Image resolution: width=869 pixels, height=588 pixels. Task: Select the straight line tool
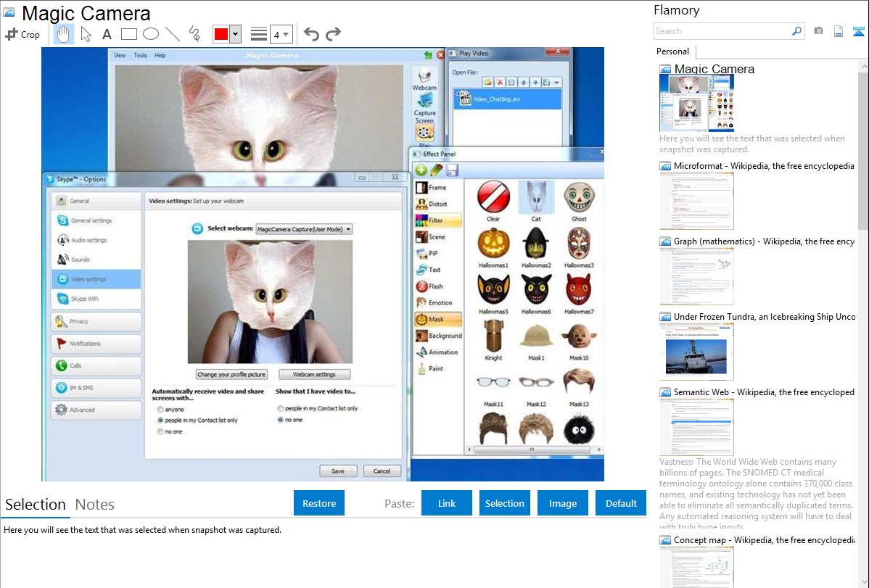173,34
